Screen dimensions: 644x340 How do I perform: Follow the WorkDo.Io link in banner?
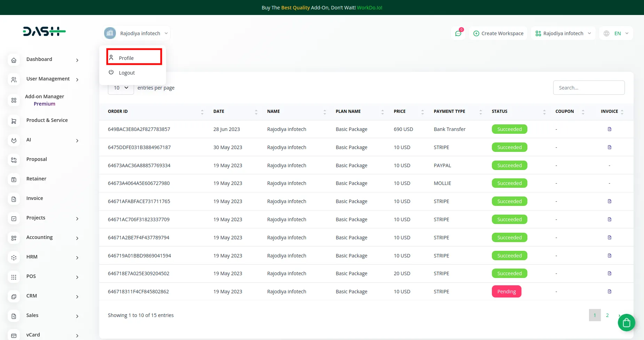click(369, 8)
